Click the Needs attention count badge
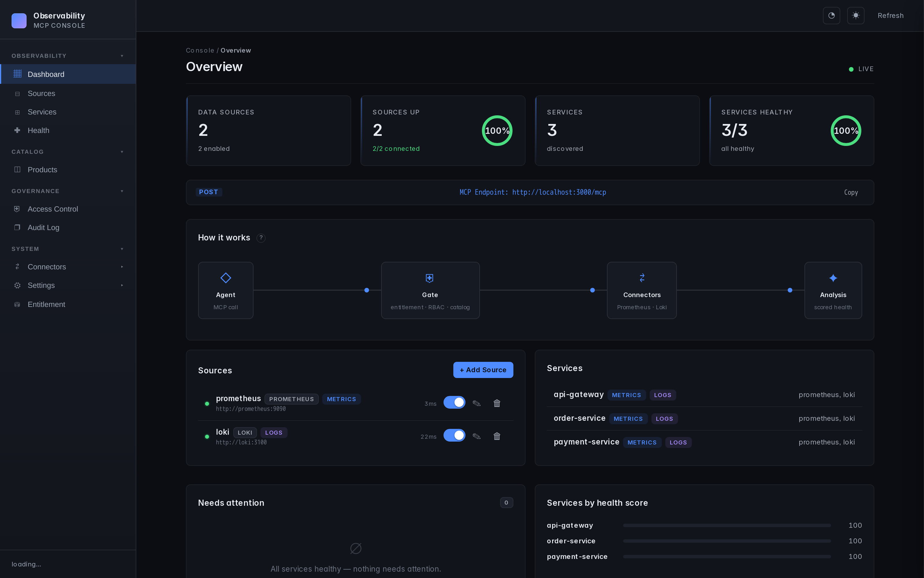The height and width of the screenshot is (578, 924). click(506, 503)
